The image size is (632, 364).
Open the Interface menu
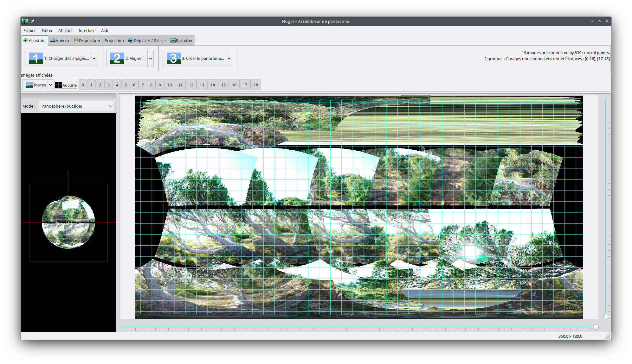87,30
